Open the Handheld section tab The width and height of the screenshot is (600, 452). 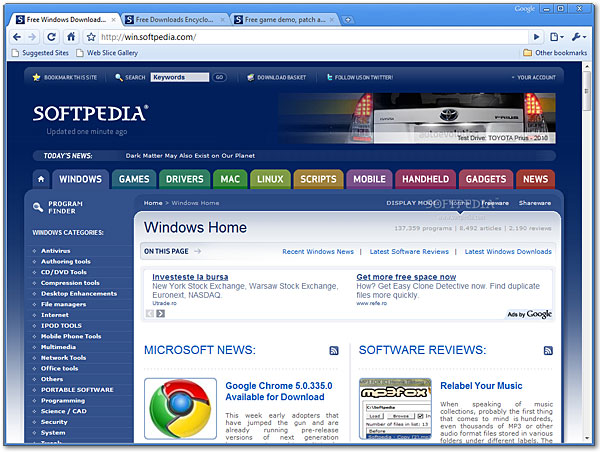(426, 179)
